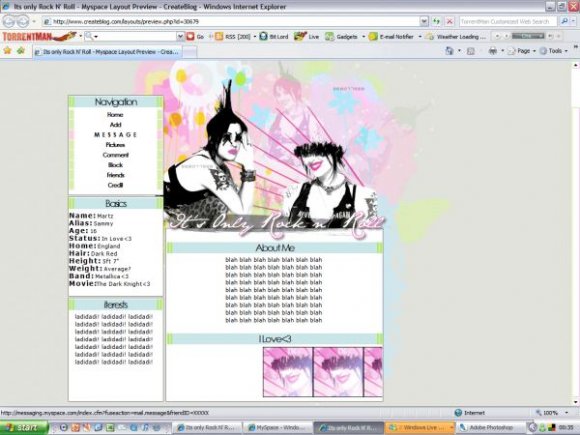The image size is (580, 435).
Task: Expand the Gadgets dropdown arrow
Action: (363, 36)
